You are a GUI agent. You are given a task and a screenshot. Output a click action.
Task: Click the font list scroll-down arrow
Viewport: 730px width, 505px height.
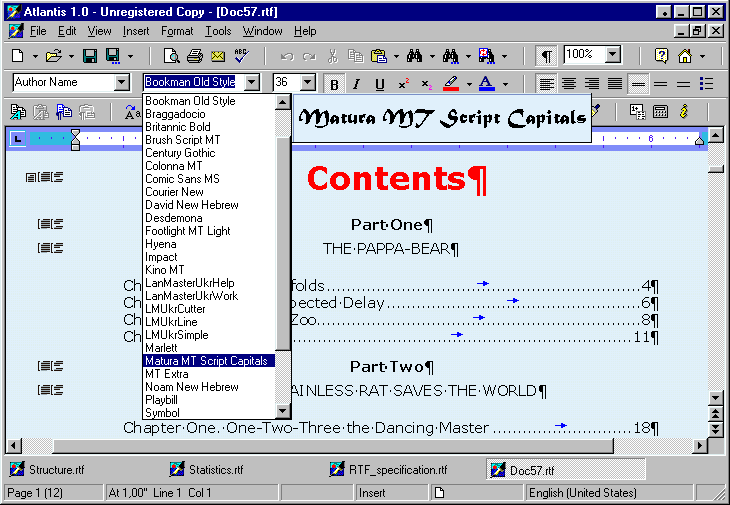pyautogui.click(x=283, y=411)
